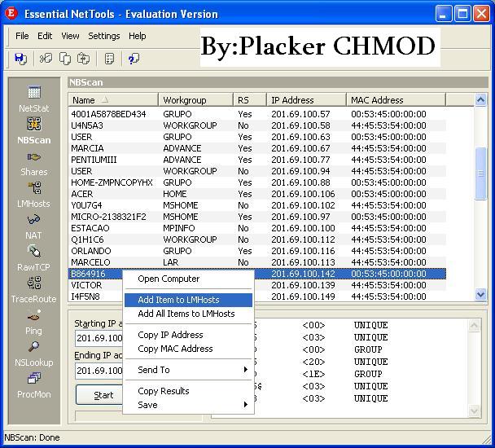Sort by the Workgroup column header
This screenshot has height=448, width=495.
click(195, 100)
